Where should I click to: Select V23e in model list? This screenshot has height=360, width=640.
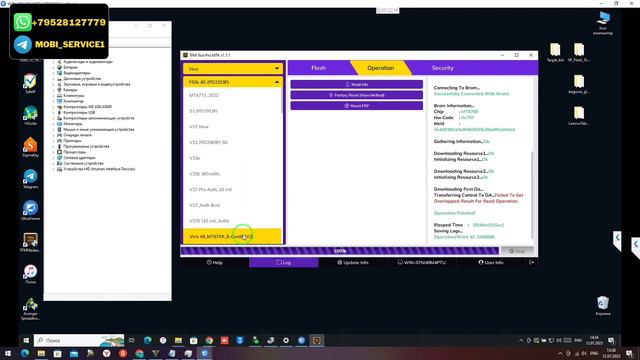(x=194, y=158)
